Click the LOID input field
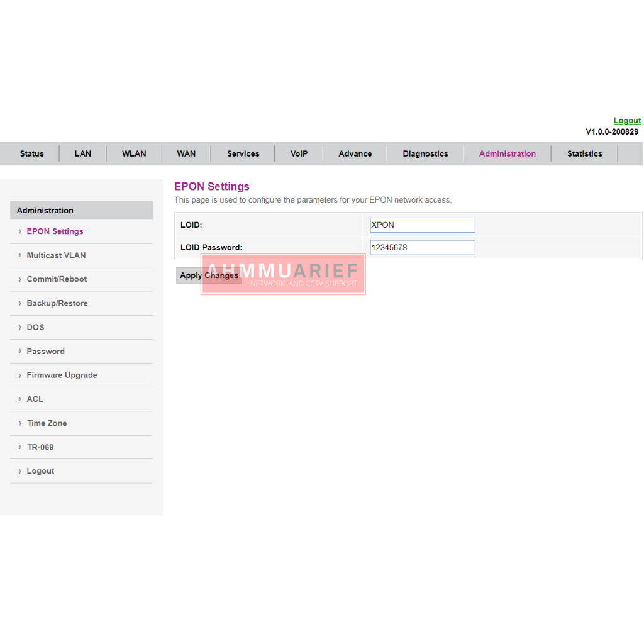Image resolution: width=644 pixels, height=644 pixels. (x=422, y=225)
